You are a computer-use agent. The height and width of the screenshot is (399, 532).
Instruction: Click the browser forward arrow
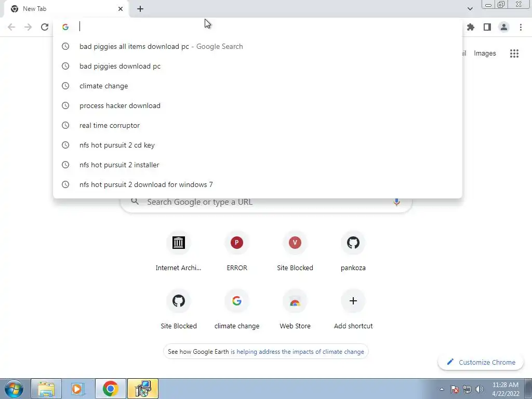click(28, 27)
